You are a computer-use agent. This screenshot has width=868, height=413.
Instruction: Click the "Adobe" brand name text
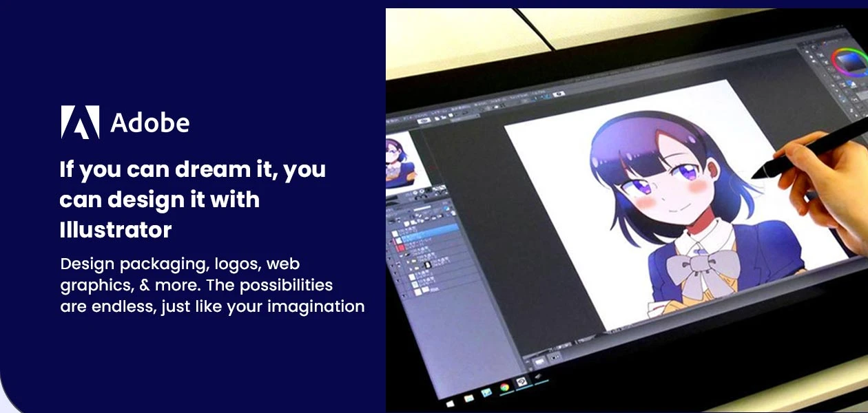pyautogui.click(x=149, y=123)
